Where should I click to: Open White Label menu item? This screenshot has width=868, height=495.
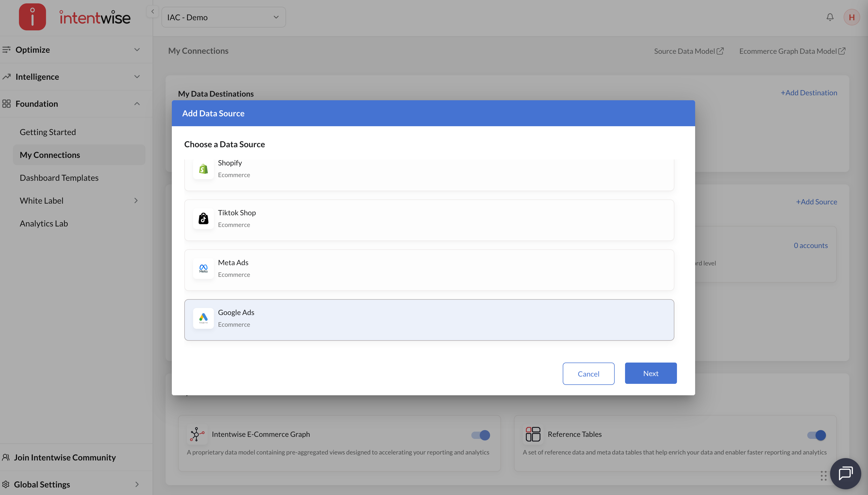(42, 200)
